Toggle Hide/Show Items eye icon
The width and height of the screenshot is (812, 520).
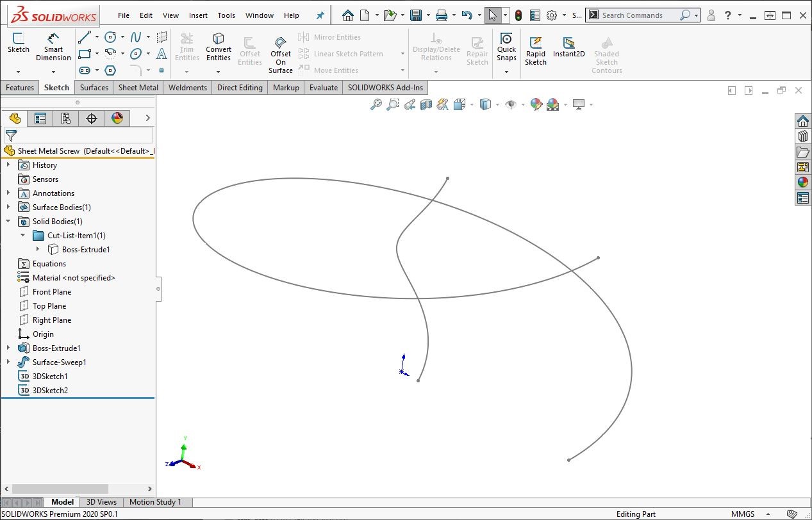(x=511, y=104)
